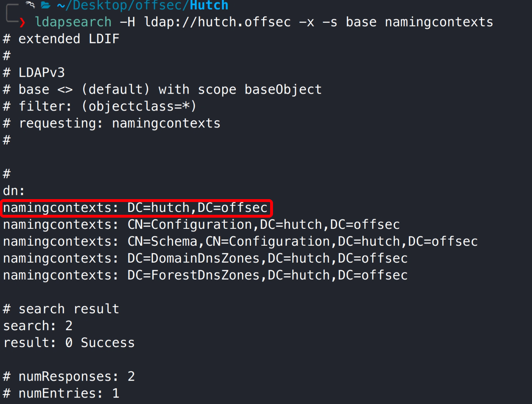Click the '# numEntries: 1' line

point(61,393)
